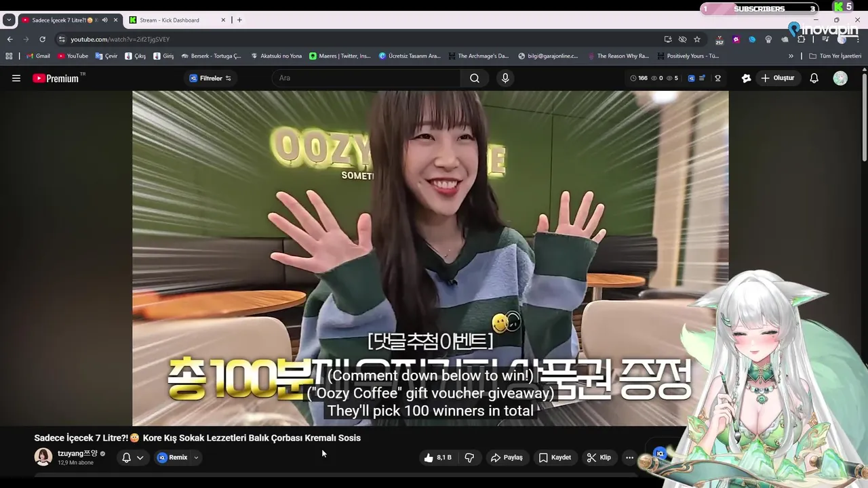
Task: Expand the Remix dropdown arrow
Action: point(196,457)
